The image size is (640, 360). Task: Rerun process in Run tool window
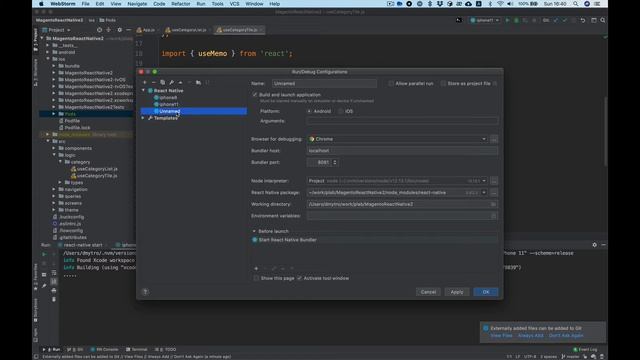pos(44,254)
